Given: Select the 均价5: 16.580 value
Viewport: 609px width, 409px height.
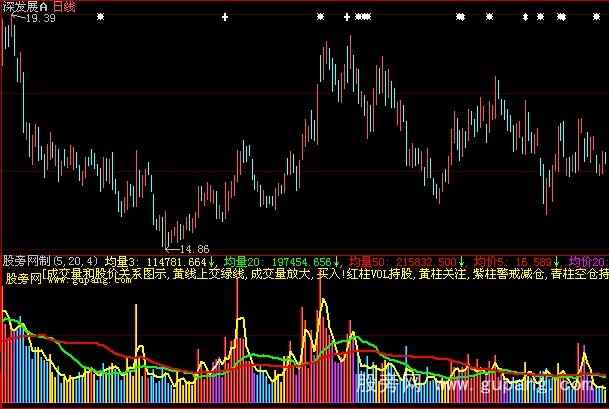Looking at the screenshot, I should click(x=513, y=261).
